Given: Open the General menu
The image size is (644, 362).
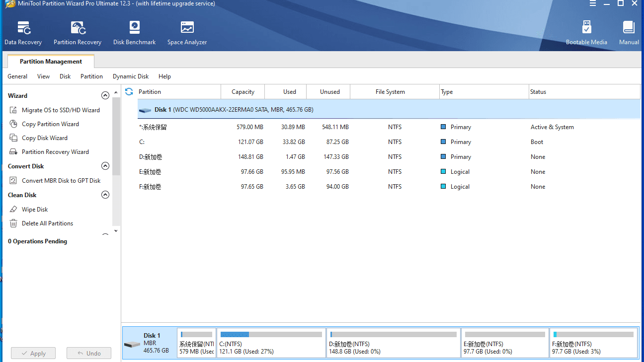Looking at the screenshot, I should pyautogui.click(x=17, y=76).
